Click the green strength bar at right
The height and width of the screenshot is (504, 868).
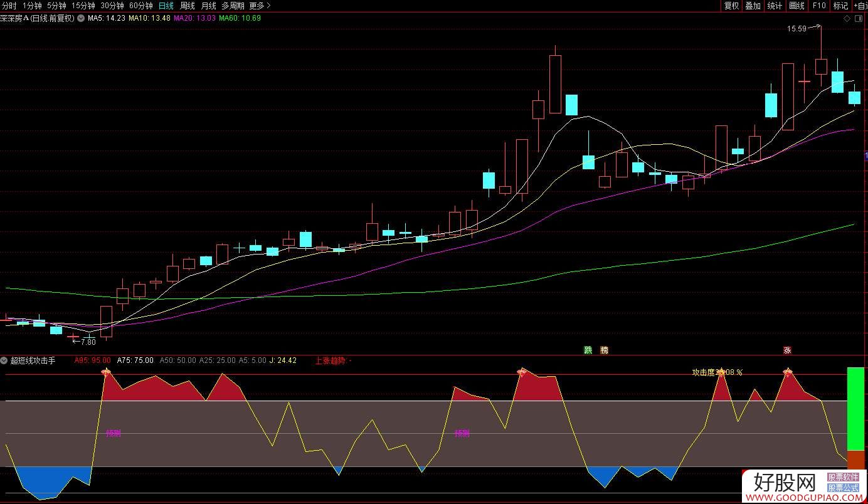pyautogui.click(x=855, y=409)
